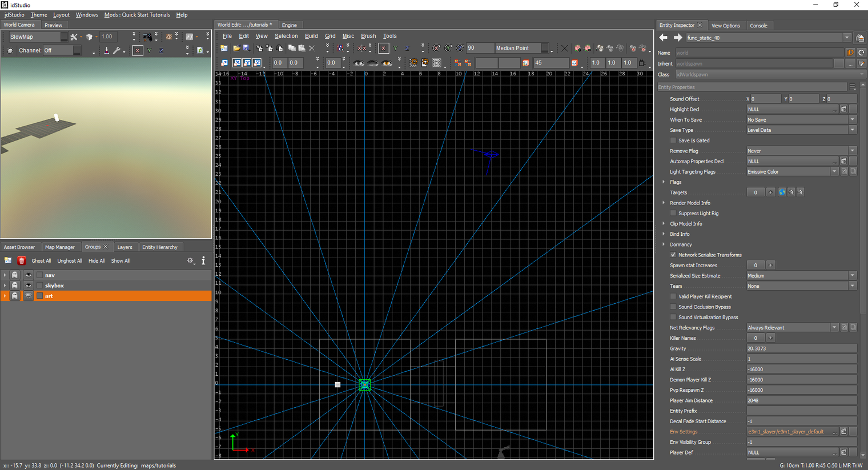Open the Median Point pivot dropdown

[522, 48]
